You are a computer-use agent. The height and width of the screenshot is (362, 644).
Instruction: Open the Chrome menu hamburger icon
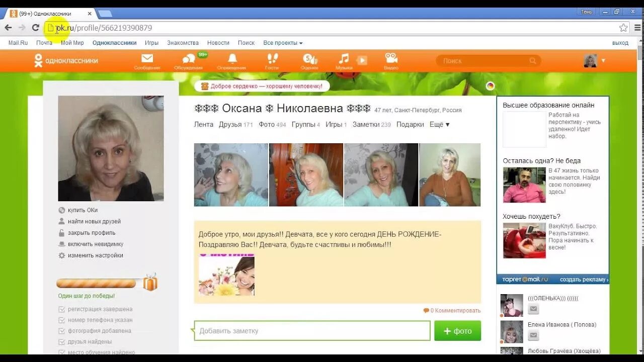(637, 28)
